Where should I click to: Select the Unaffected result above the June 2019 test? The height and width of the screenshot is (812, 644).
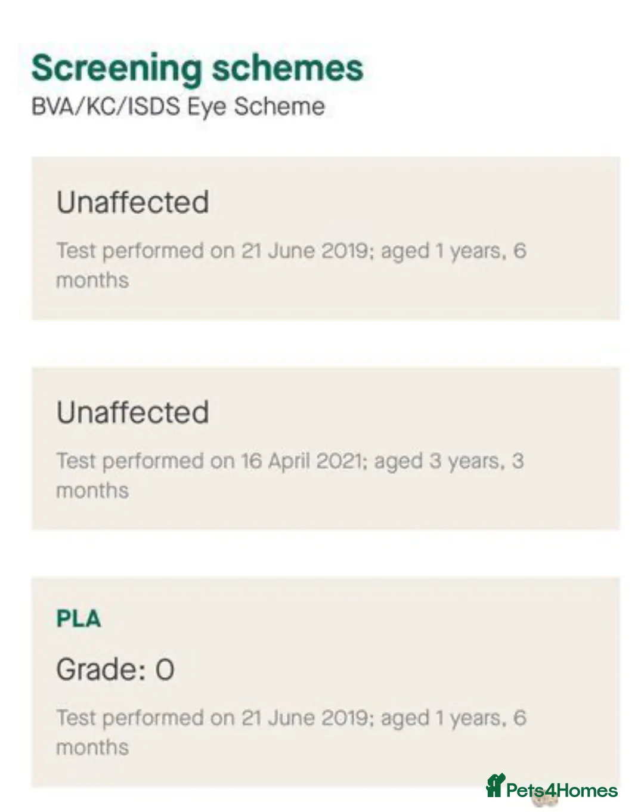coord(132,202)
